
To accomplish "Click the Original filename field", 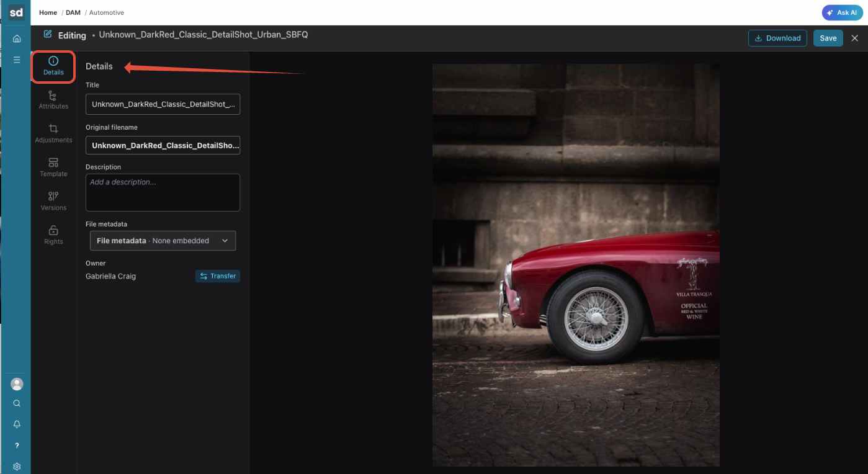I will click(163, 145).
